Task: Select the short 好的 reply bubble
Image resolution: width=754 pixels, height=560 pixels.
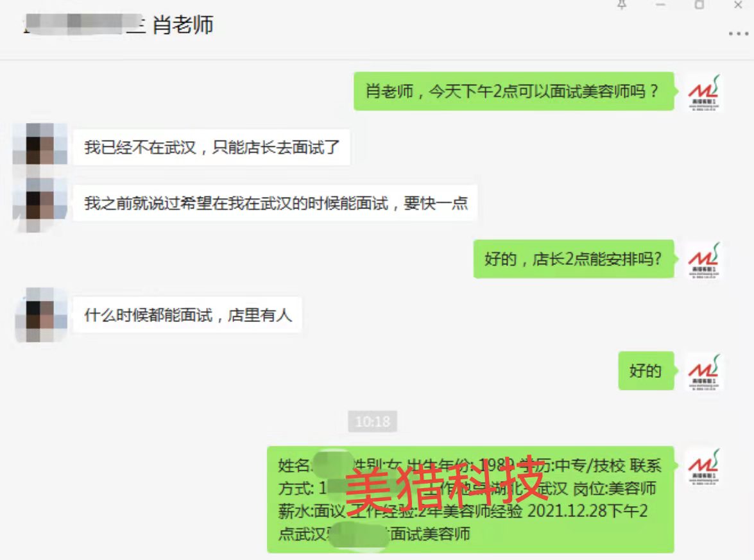Action: point(646,371)
